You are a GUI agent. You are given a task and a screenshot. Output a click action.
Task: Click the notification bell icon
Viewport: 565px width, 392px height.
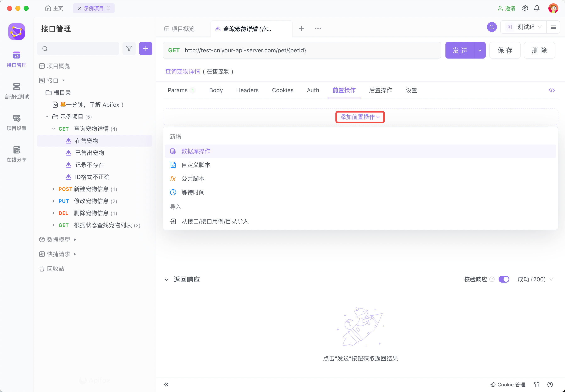[x=537, y=8]
